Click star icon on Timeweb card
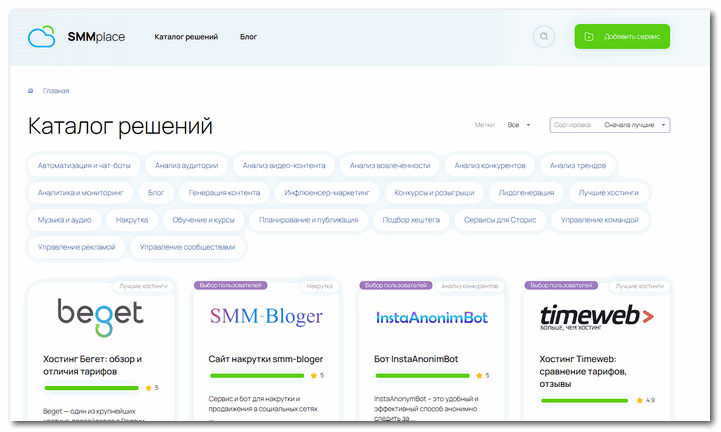This screenshot has width=721, height=432. click(639, 400)
